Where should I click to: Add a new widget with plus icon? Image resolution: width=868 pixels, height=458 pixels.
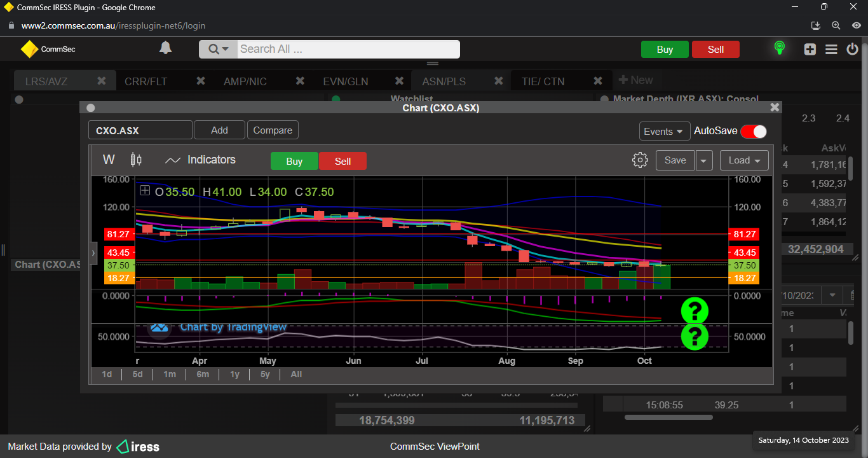click(x=810, y=49)
